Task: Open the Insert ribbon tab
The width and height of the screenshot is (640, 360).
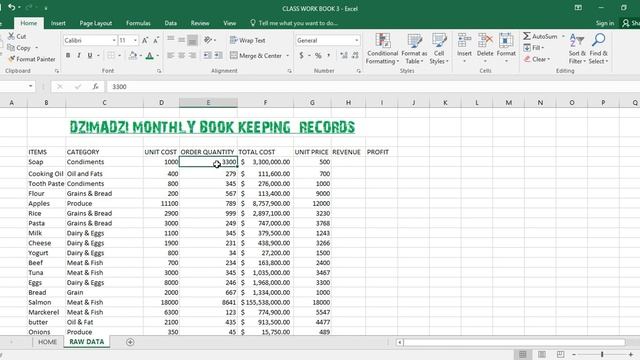Action: pos(58,23)
